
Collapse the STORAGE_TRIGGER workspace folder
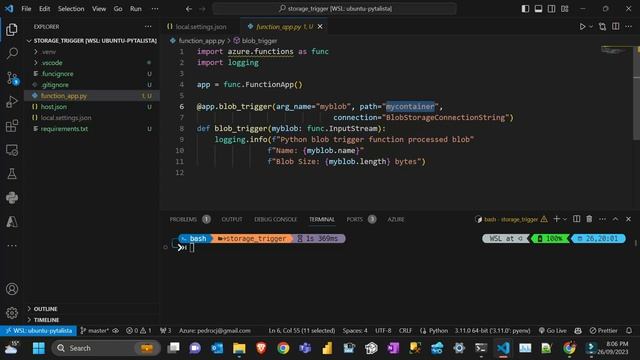pos(92,41)
